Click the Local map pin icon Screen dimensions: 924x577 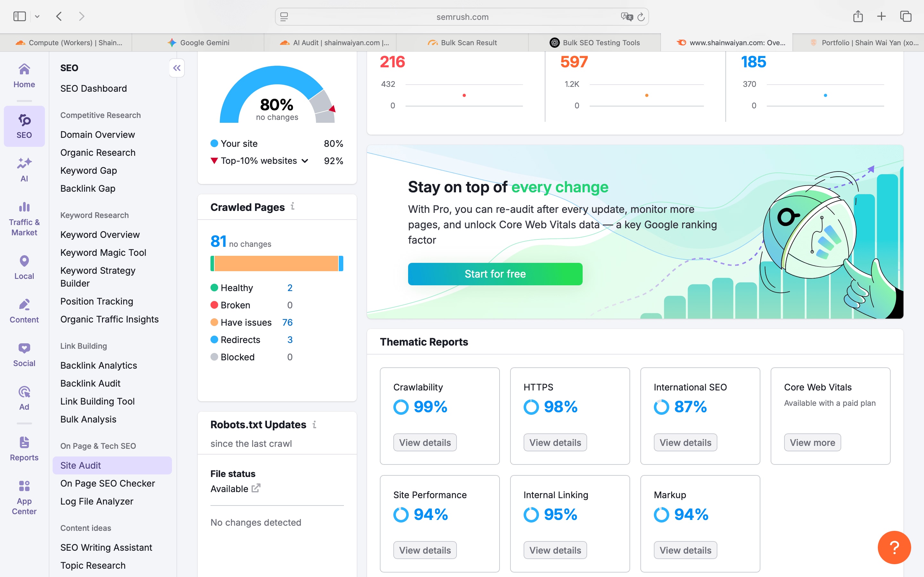24,261
